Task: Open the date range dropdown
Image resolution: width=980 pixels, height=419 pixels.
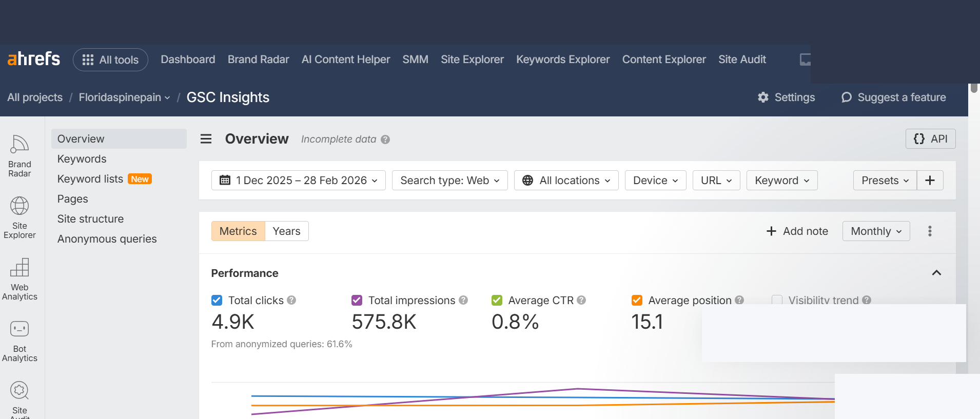Action: (299, 181)
